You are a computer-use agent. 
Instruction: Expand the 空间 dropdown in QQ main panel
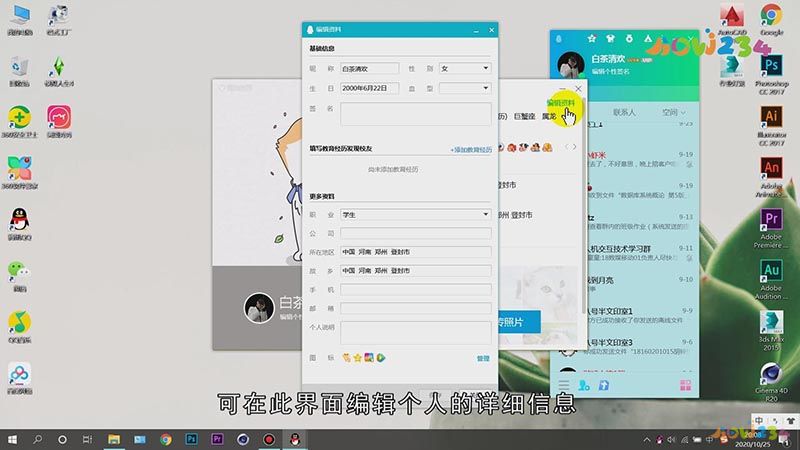pos(673,112)
